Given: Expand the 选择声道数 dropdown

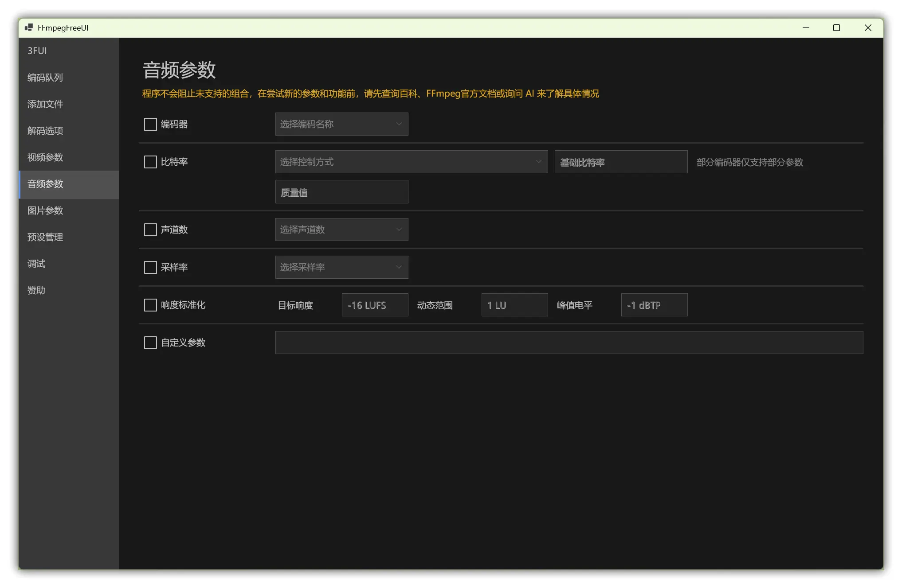Looking at the screenshot, I should click(x=341, y=230).
